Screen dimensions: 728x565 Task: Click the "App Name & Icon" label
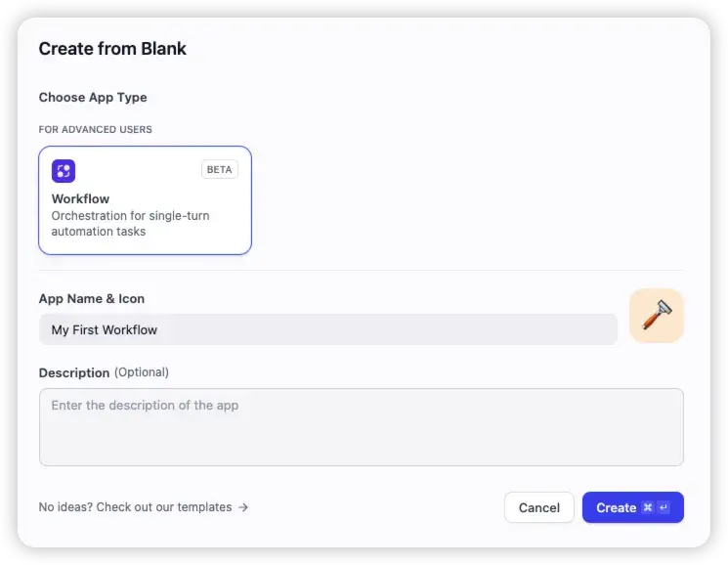pos(92,298)
